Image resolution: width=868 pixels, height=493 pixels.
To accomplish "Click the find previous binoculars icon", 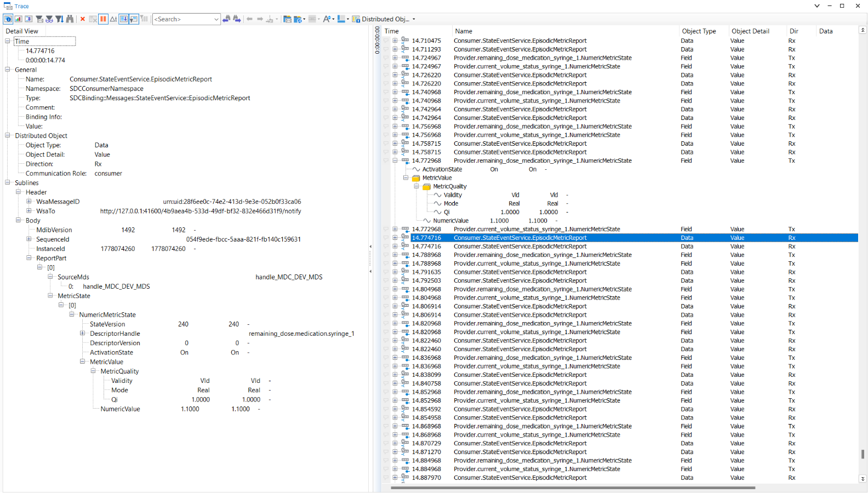I will coord(226,19).
